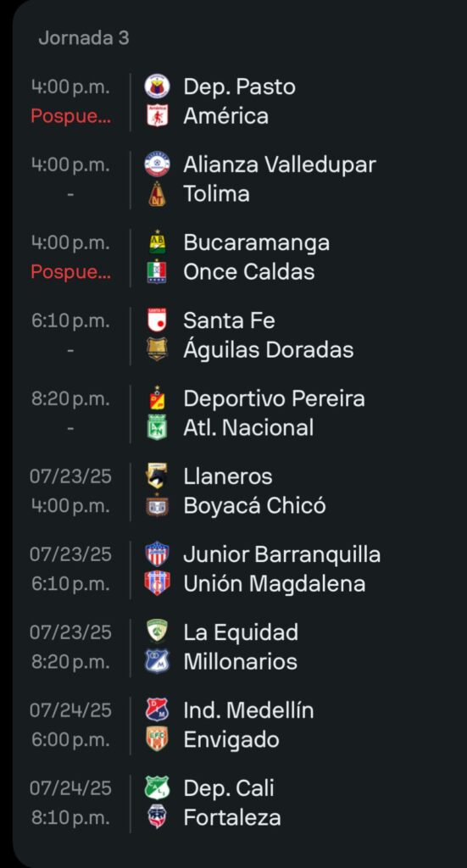Open the Ind. Medellín team name
This screenshot has height=868, width=467.
(248, 710)
